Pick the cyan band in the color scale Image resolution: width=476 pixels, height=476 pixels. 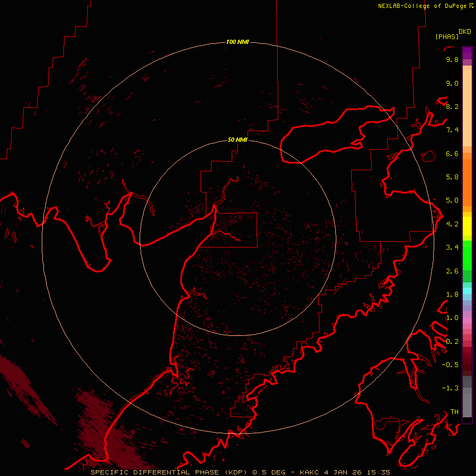pos(467,290)
